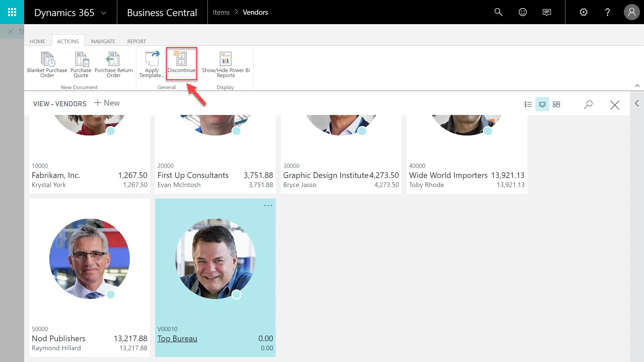The image size is (644, 362).
Task: Expand the side pane left chevron
Action: coord(637,104)
